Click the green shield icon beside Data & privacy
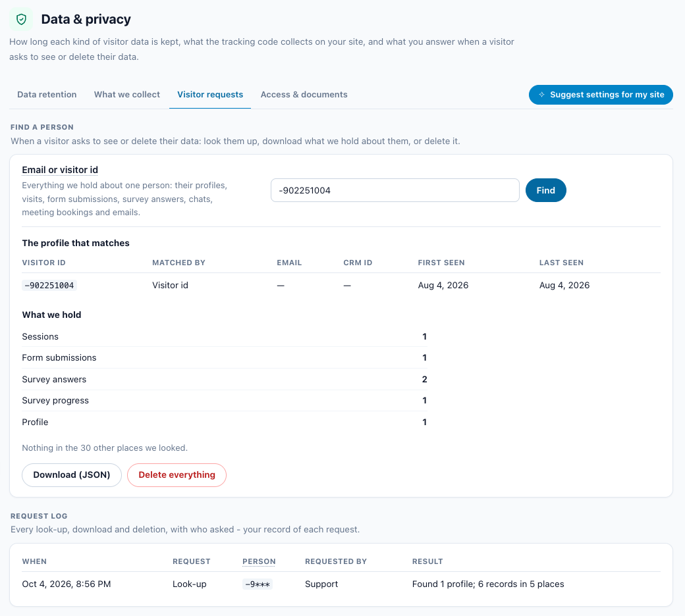This screenshot has width=685, height=616. click(21, 19)
